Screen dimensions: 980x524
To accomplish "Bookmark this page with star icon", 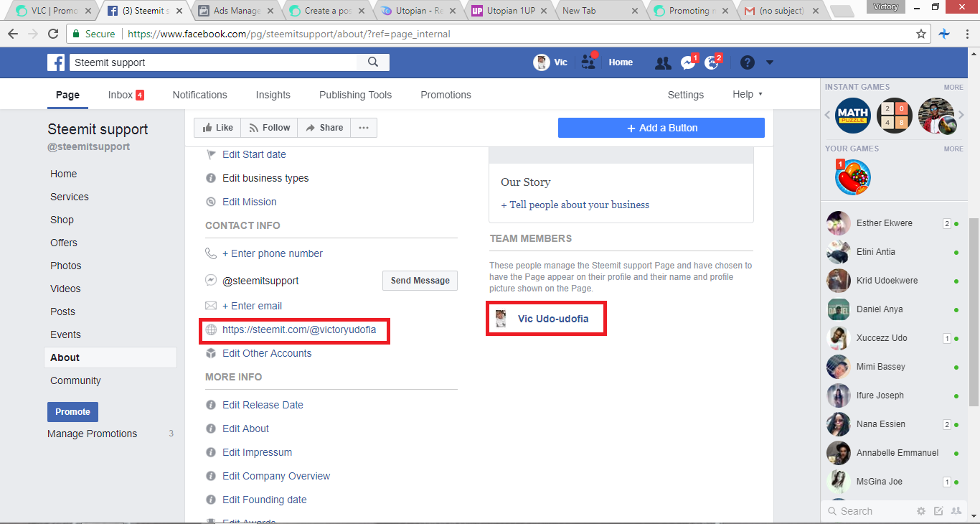I will [x=921, y=34].
